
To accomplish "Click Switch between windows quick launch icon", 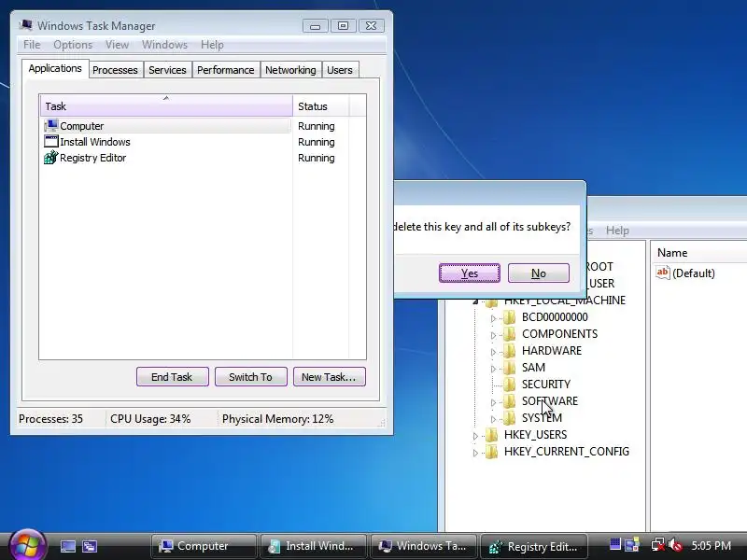I will click(89, 546).
